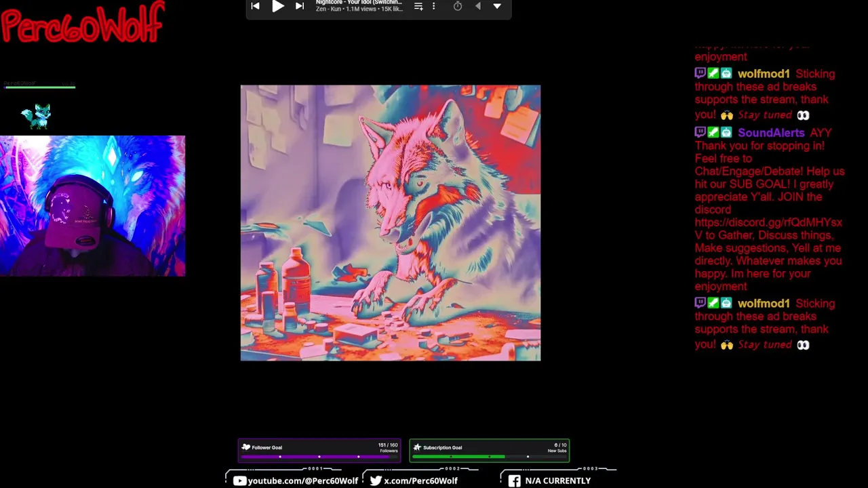Click the Perc60Wolf neon logo

[83, 22]
